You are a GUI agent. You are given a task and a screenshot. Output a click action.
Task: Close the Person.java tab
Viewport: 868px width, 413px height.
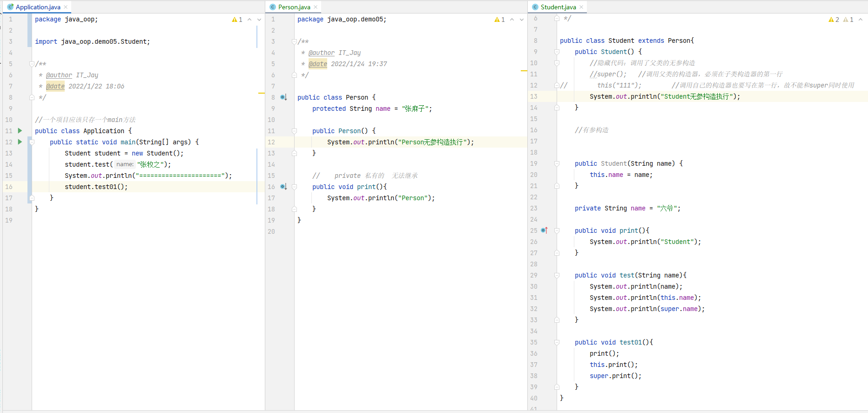[316, 7]
